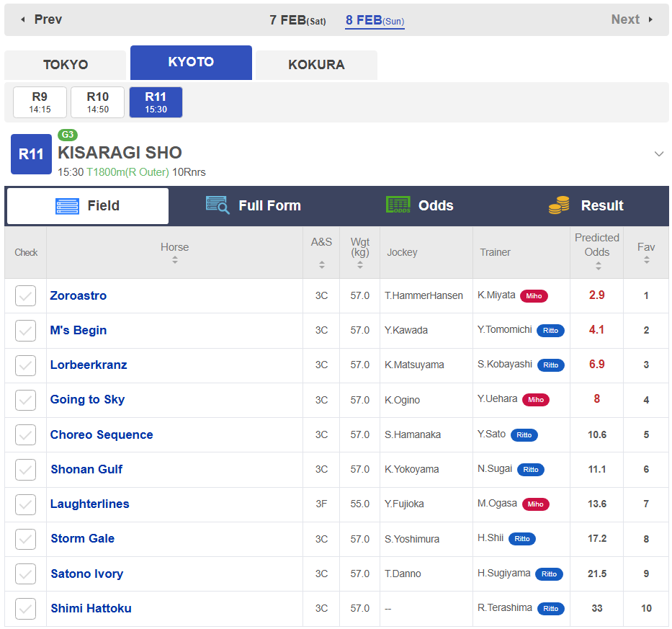Check the box for Satono Ivory

click(x=25, y=574)
